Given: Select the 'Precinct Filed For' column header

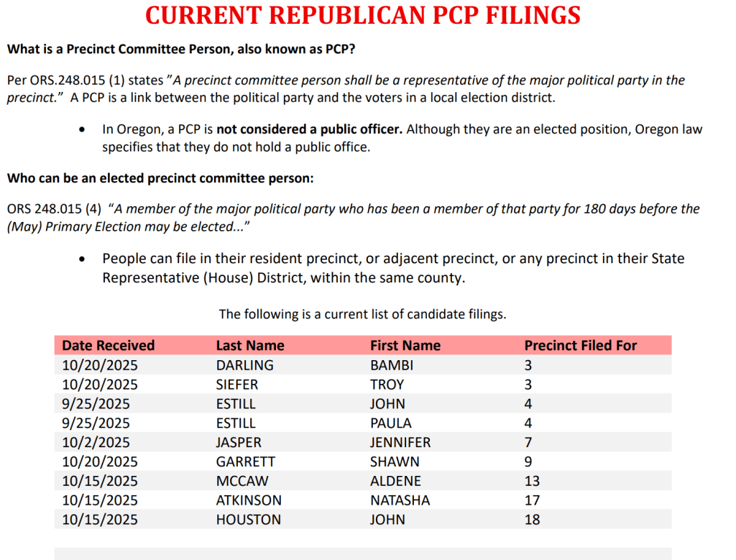Looking at the screenshot, I should (x=581, y=345).
